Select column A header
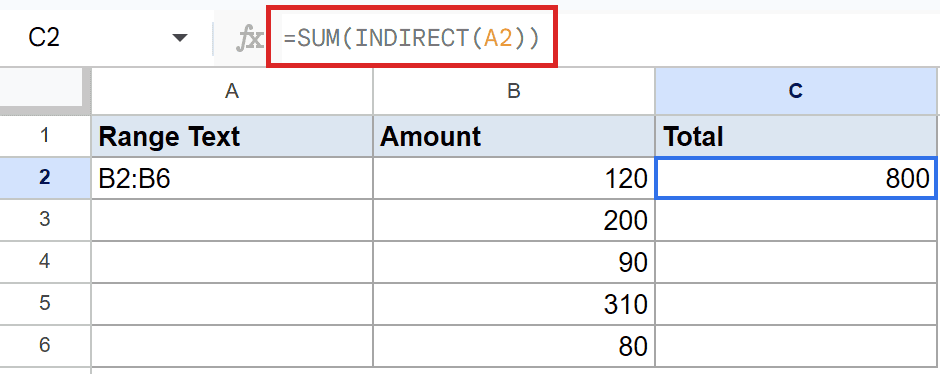The image size is (940, 374). coord(232,91)
